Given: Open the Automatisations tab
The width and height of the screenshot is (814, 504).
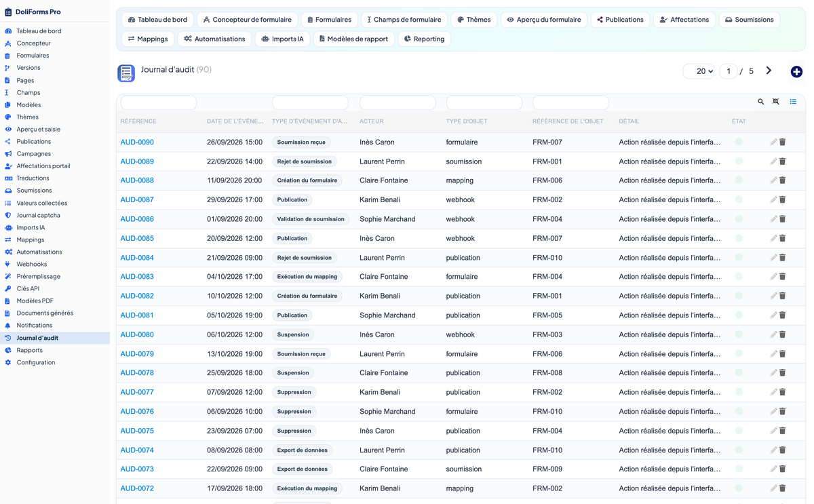Looking at the screenshot, I should [215, 39].
